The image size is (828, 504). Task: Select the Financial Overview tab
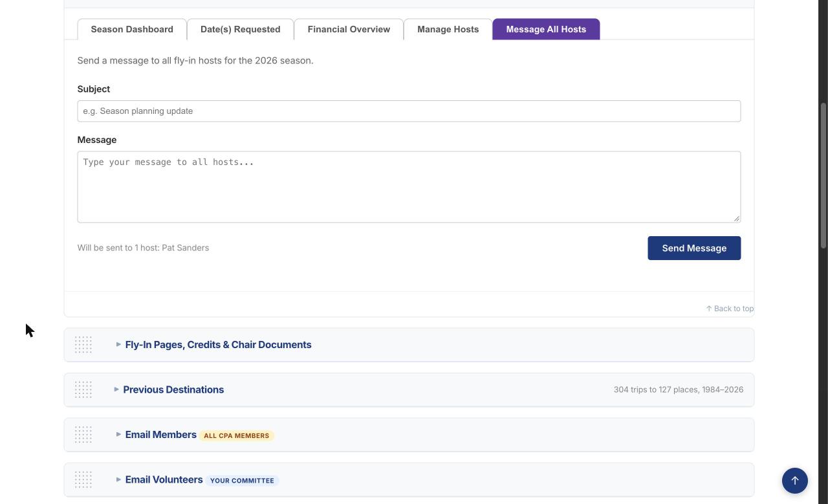coord(349,29)
